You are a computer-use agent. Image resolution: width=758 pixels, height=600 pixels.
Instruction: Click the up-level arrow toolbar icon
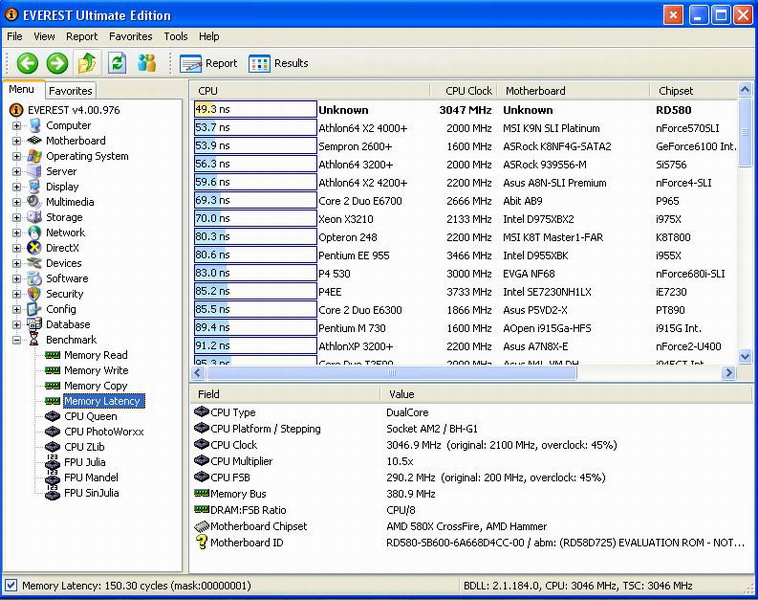click(x=87, y=63)
